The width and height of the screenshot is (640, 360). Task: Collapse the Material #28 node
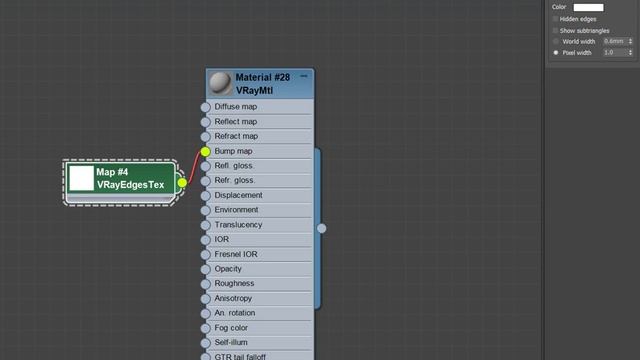[x=303, y=76]
